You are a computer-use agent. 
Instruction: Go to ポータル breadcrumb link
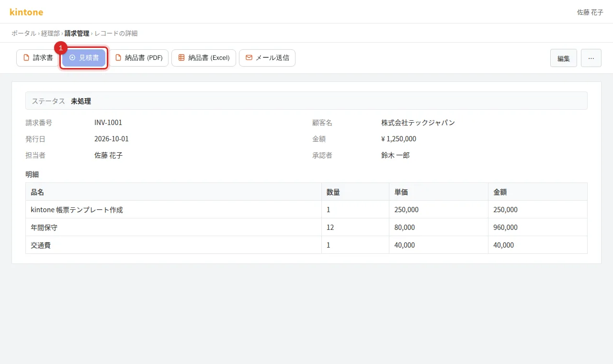(x=24, y=33)
